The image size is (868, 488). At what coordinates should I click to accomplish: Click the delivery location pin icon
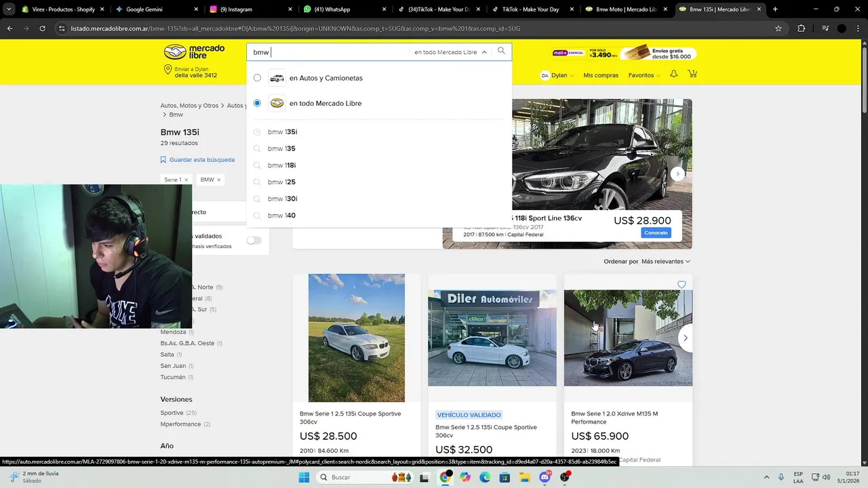point(167,70)
